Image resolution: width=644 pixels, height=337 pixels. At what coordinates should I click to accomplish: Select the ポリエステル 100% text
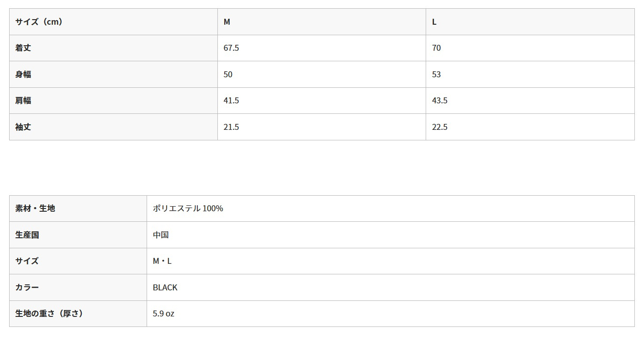(188, 209)
